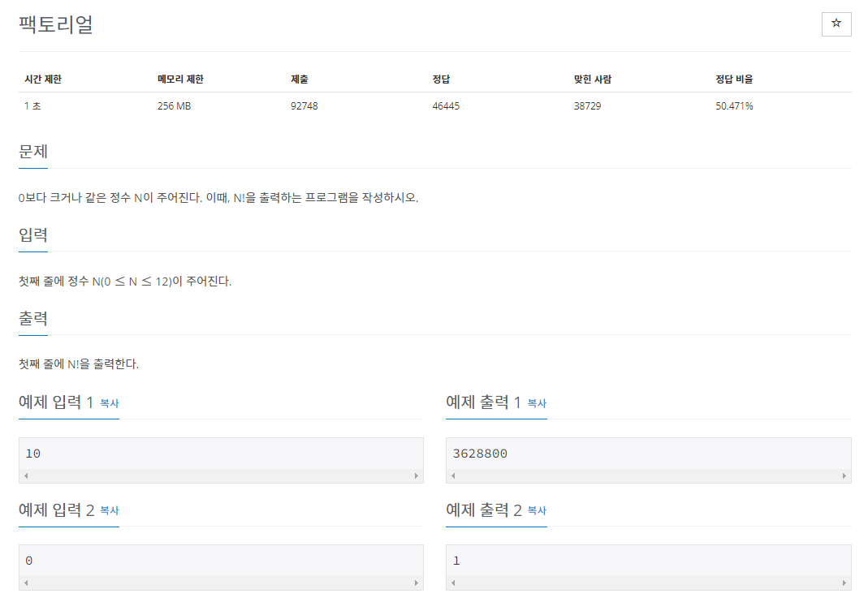Click the 예제 출력 2 heading

(484, 510)
